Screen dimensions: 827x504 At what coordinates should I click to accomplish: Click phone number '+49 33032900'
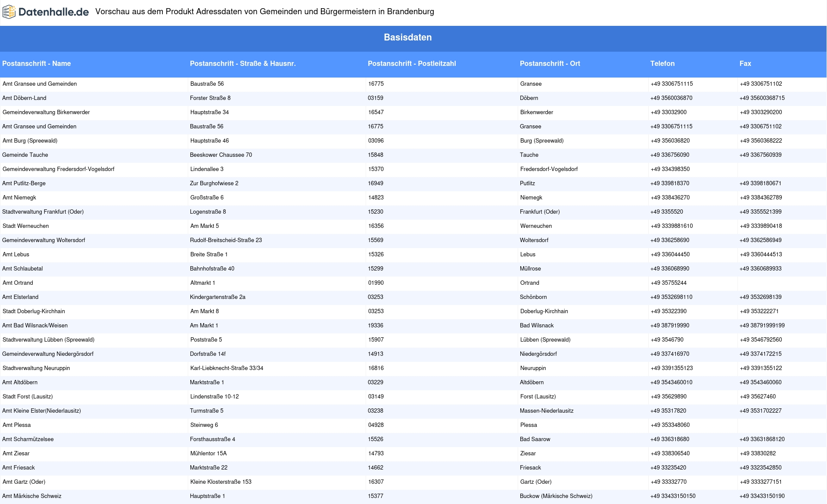[669, 112]
